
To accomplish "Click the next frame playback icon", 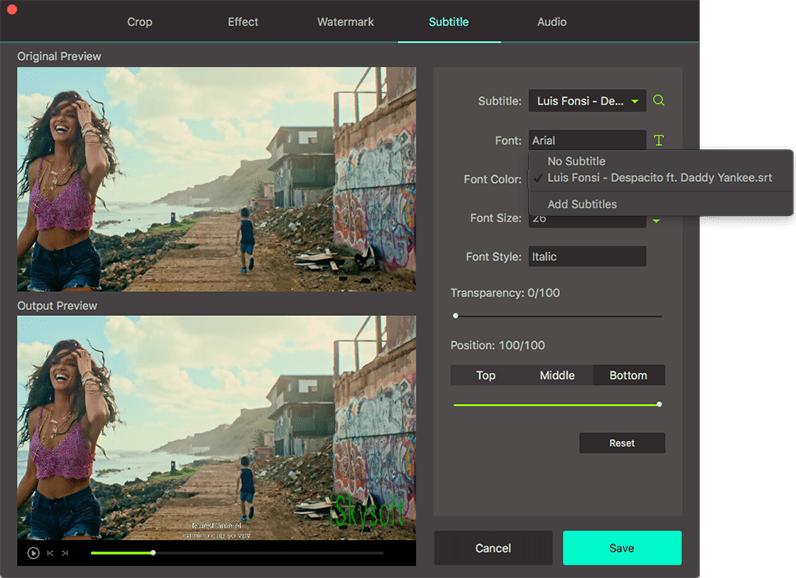I will (65, 553).
